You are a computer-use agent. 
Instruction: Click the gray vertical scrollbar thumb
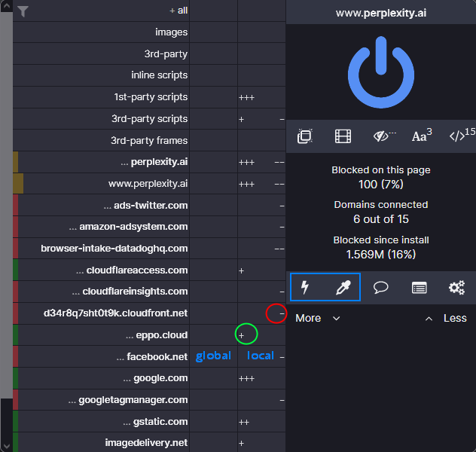pyautogui.click(x=6, y=205)
